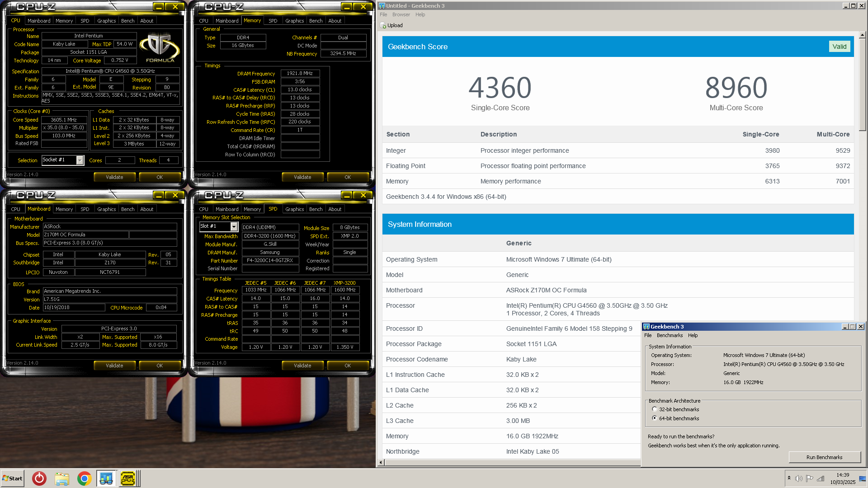Click Run Benchmarks button
868x488 pixels.
click(824, 457)
